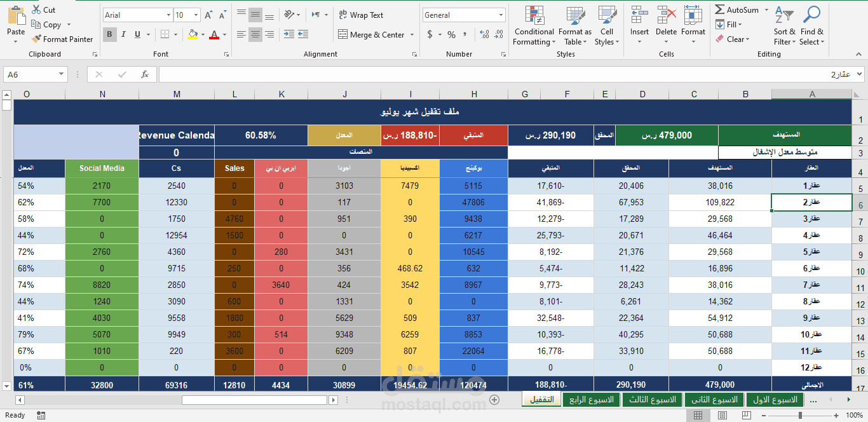Activate the Format Painter brush

62,39
